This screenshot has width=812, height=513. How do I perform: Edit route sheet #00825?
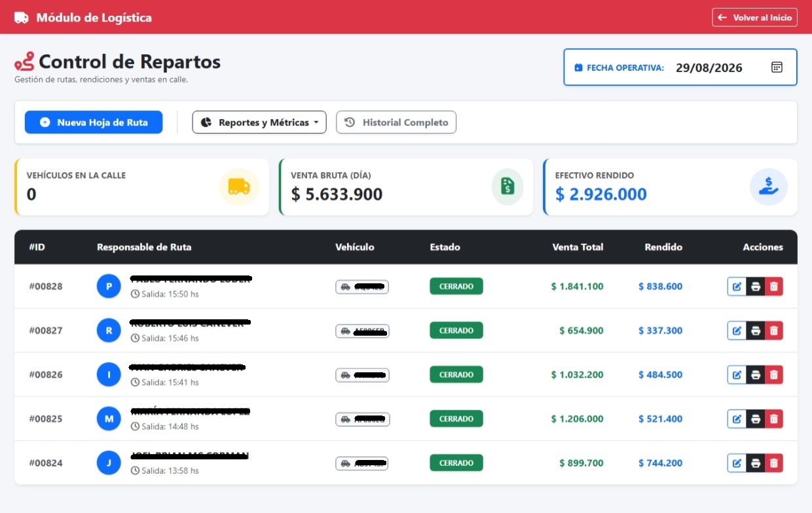(737, 419)
